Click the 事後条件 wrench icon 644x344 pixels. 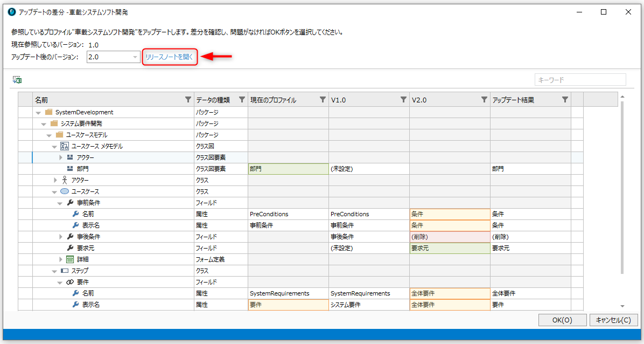[70, 237]
